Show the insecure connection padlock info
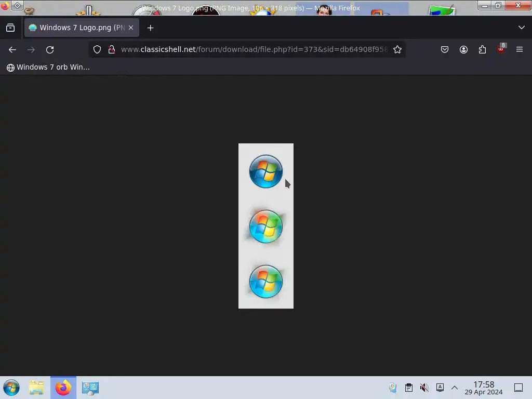The image size is (532, 399). (x=112, y=49)
